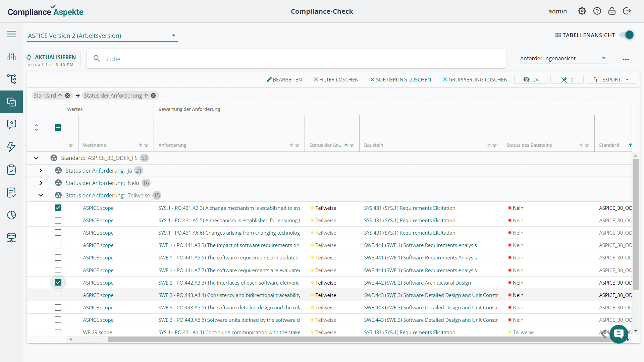Open the document checklist sidebar icon
This screenshot has height=362, width=644.
(x=11, y=192)
